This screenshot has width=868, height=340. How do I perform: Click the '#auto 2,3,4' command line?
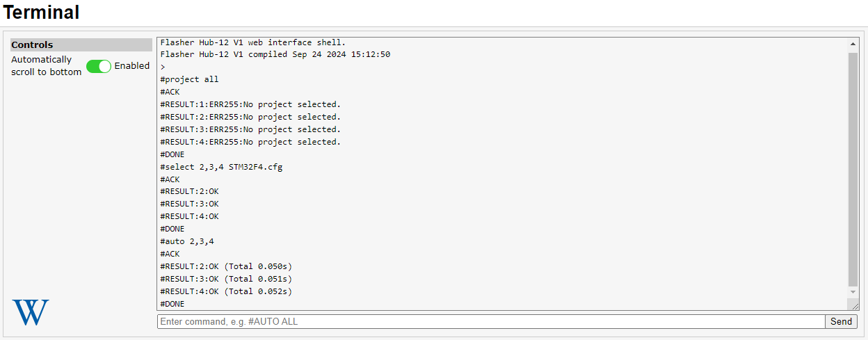coord(187,241)
